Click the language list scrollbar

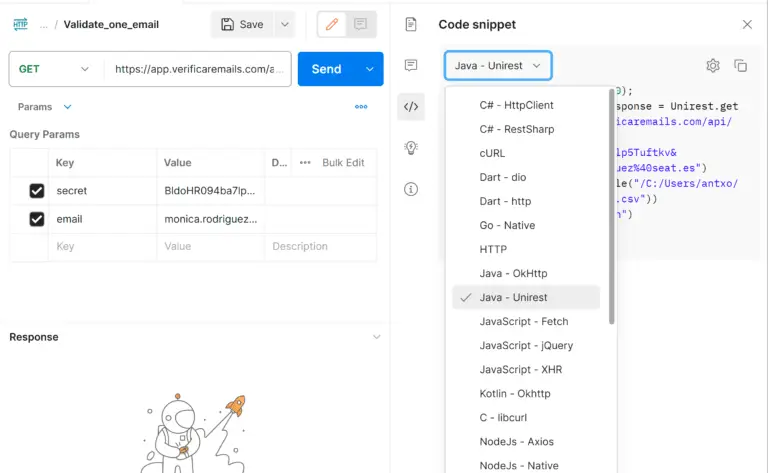click(x=611, y=207)
